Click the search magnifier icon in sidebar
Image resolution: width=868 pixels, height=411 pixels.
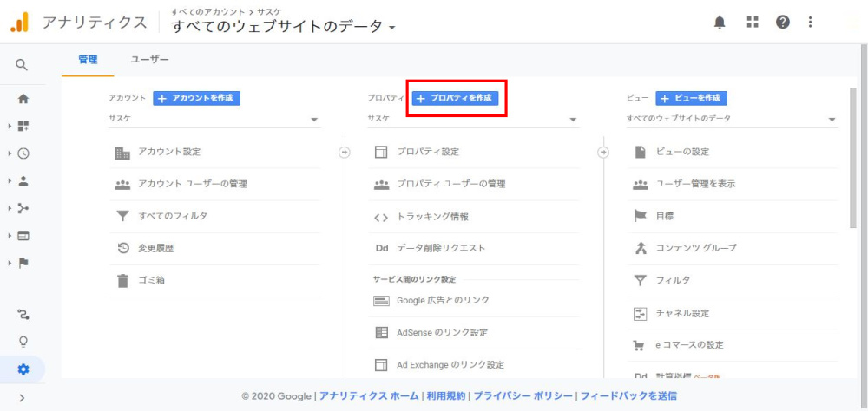(x=23, y=65)
